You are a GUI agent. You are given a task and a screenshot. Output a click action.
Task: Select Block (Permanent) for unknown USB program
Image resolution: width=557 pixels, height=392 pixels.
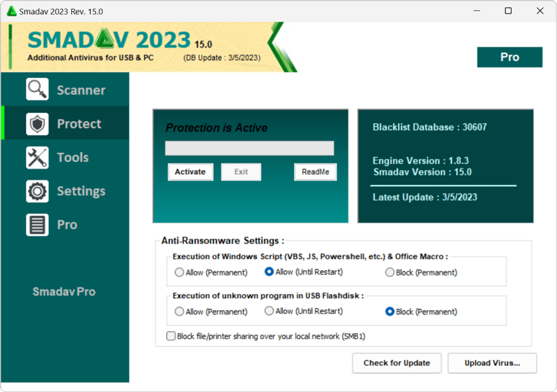390,311
